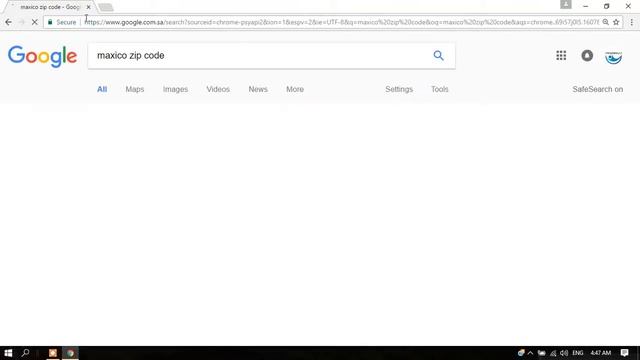This screenshot has height=360, width=640.
Task: Open a new tab
Action: pyautogui.click(x=106, y=7)
